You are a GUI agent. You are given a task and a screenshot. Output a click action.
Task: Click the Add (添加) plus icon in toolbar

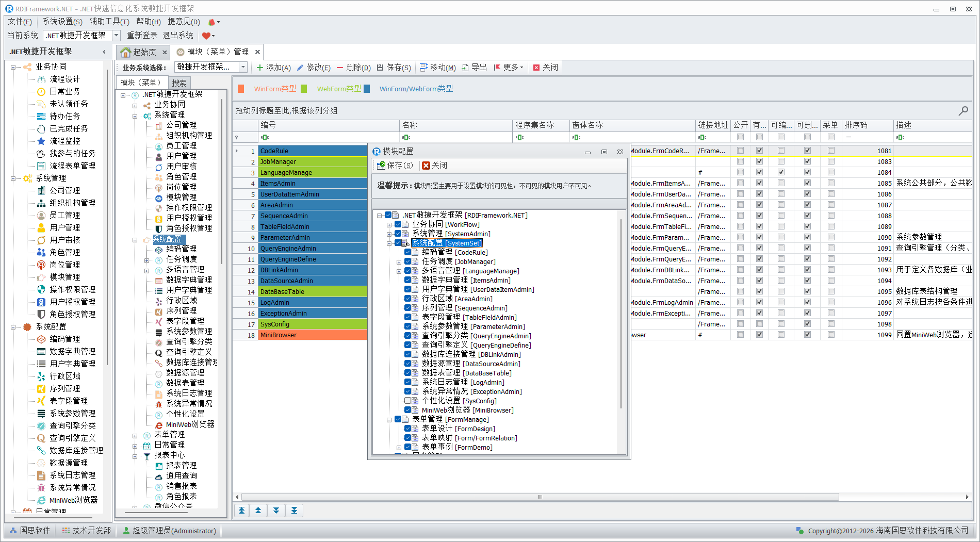coord(260,68)
